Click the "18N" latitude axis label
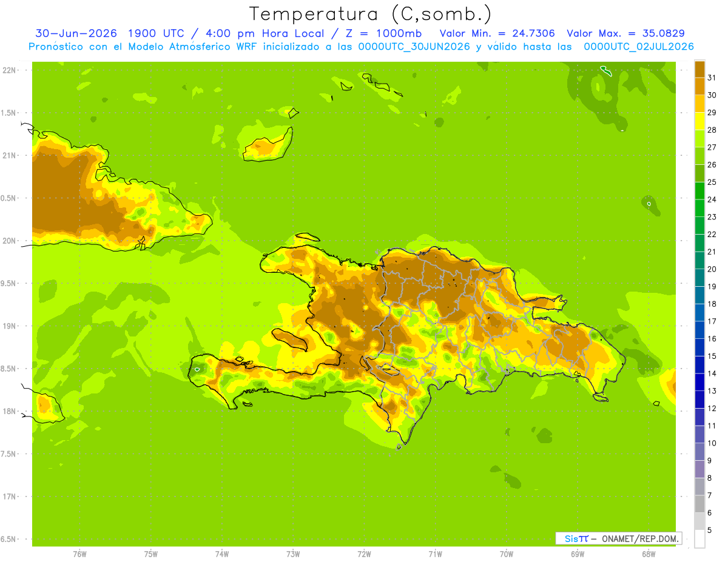728x562 pixels. pyautogui.click(x=8, y=411)
